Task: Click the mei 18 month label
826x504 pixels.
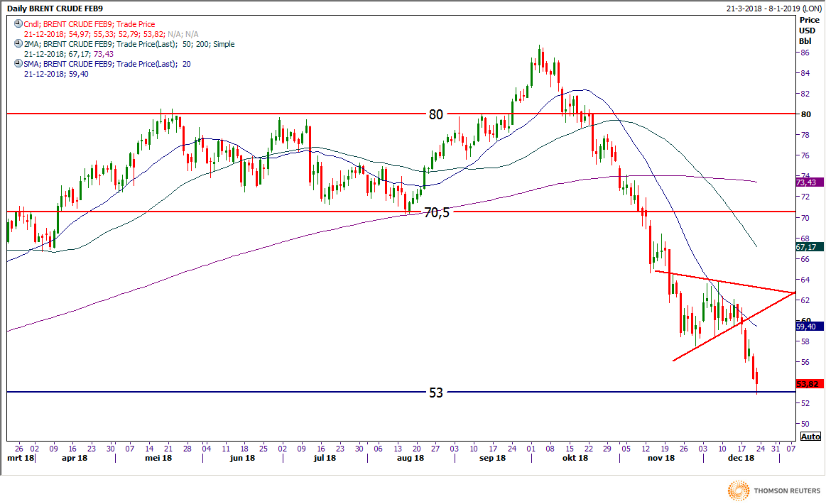Action: (158, 458)
